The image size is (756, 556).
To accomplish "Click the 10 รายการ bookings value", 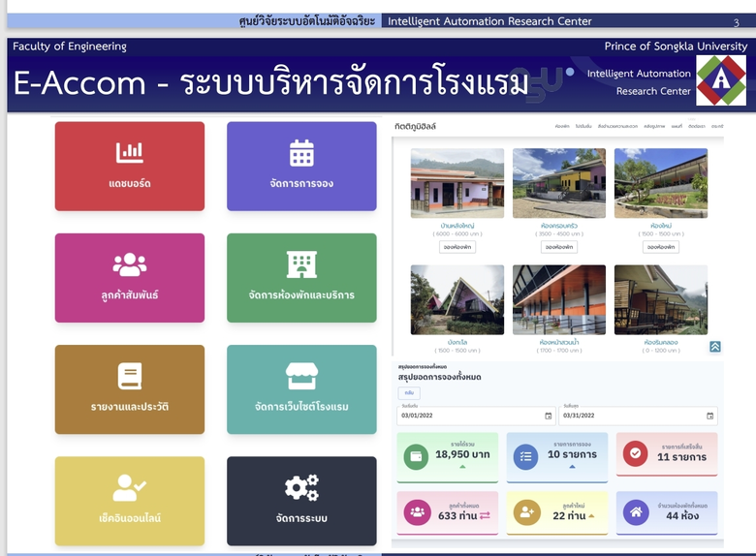I will click(x=572, y=454).
